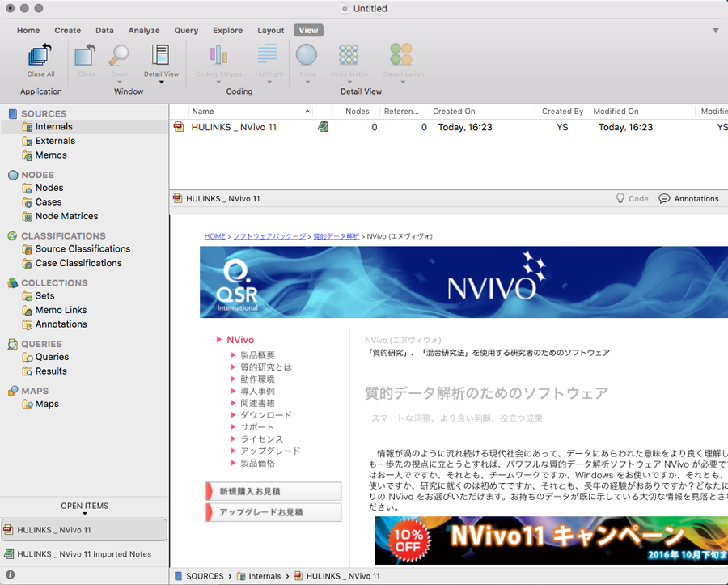
Task: Open the Maps folder
Action: (46, 404)
